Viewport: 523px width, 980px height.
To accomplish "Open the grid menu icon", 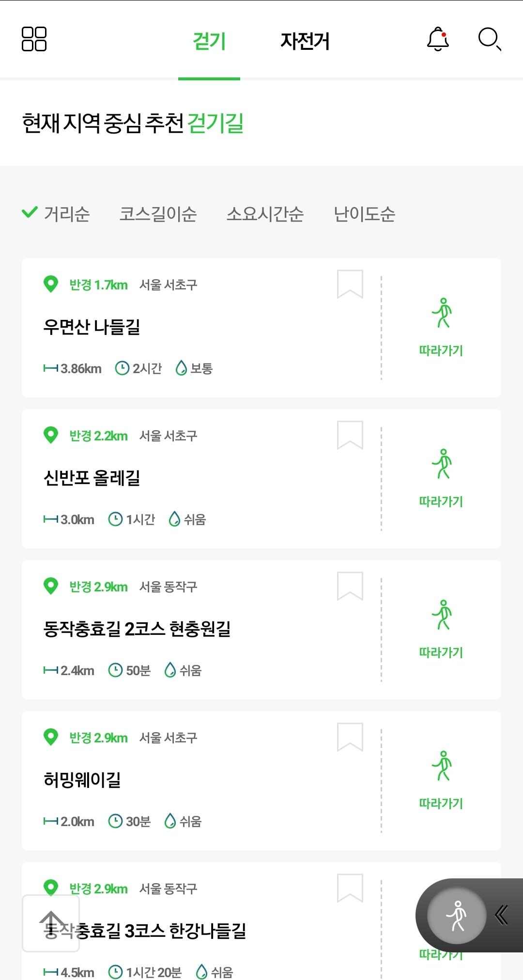I will [x=34, y=39].
